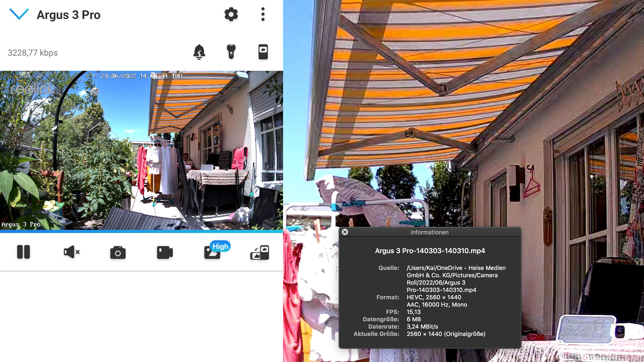
Task: Take a snapshot with the camera icon
Action: click(x=118, y=253)
